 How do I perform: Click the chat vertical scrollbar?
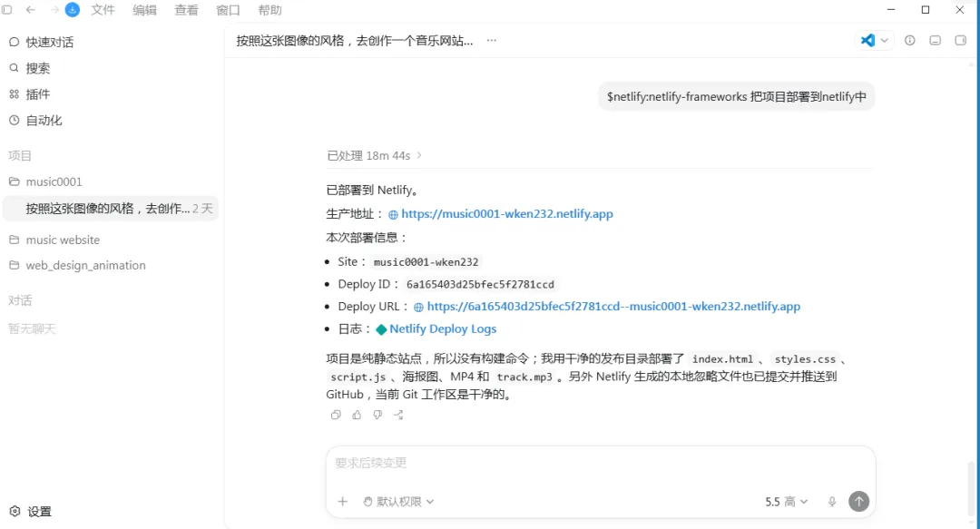[x=971, y=488]
